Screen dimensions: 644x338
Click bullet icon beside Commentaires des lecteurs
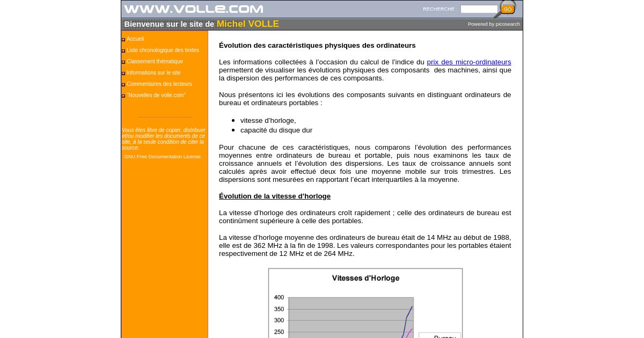[123, 85]
